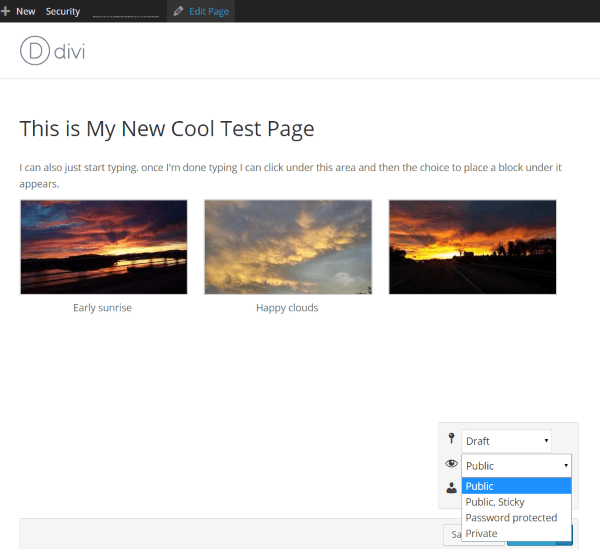Open the New menu in admin bar
The height and width of the screenshot is (549, 600).
point(25,11)
